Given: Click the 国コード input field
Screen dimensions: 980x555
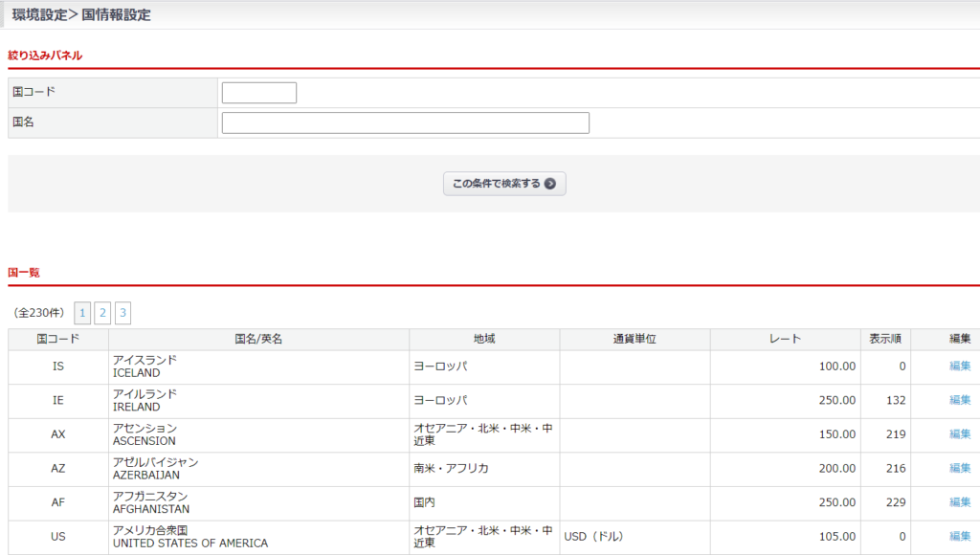Looking at the screenshot, I should 258,93.
